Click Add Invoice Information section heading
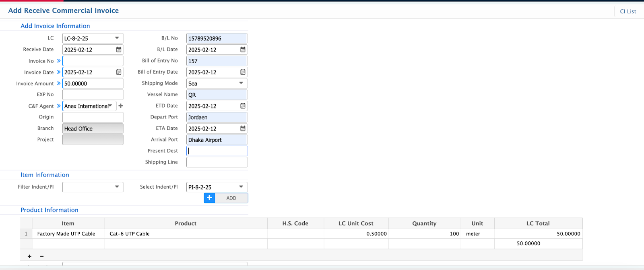This screenshot has height=270, width=644. (x=55, y=26)
